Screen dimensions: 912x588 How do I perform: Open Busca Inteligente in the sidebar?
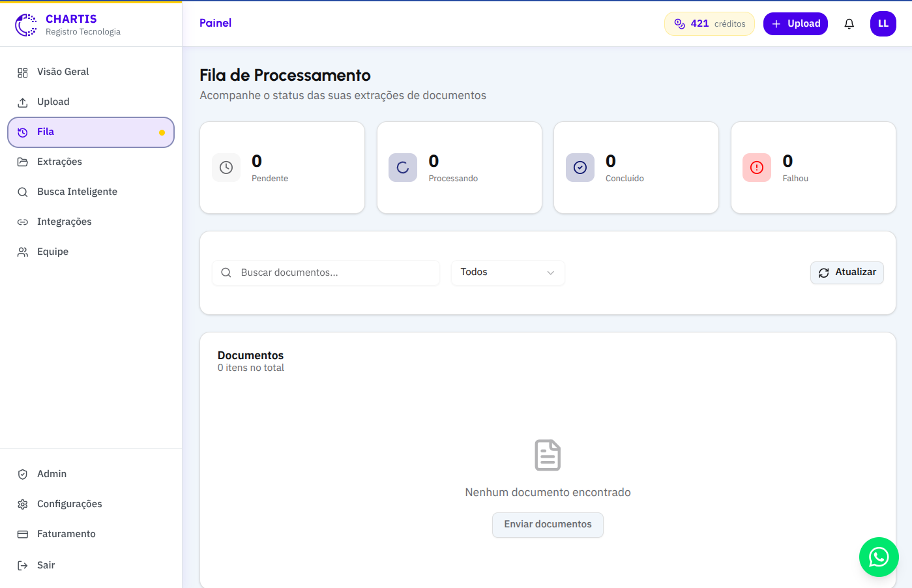(x=91, y=192)
